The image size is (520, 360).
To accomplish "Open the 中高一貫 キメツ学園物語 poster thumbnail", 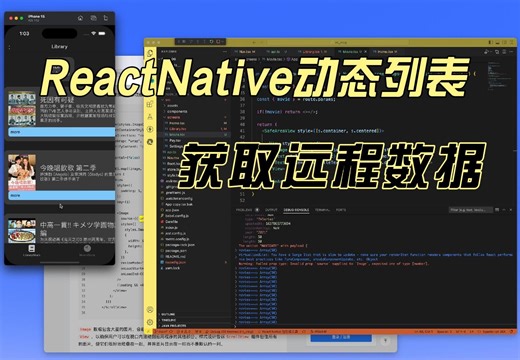I will [22, 231].
